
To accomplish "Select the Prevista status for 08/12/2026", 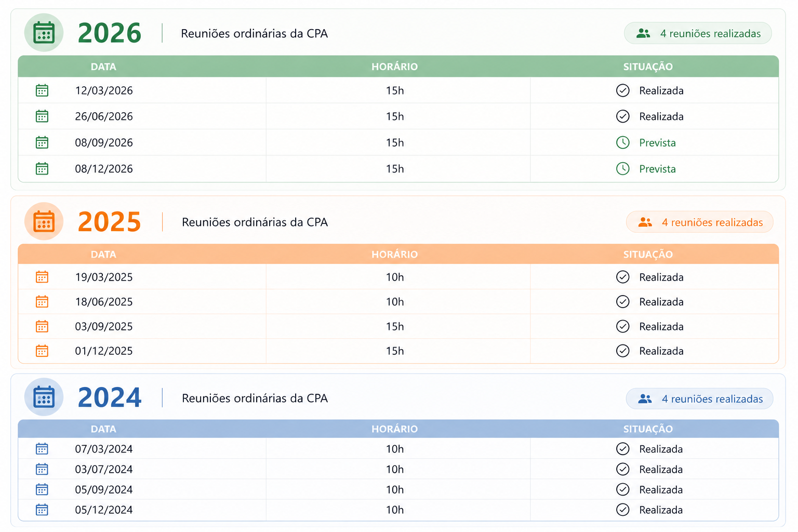I will coord(657,169).
